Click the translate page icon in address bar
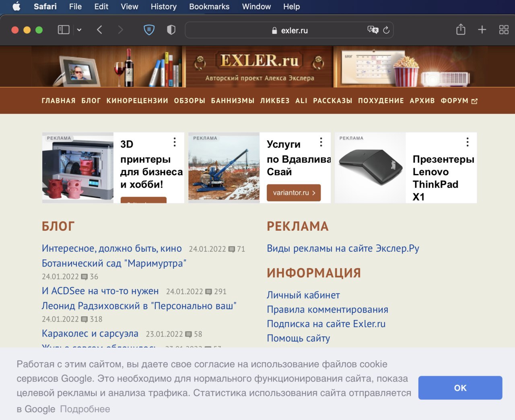The image size is (515, 420). 373,30
